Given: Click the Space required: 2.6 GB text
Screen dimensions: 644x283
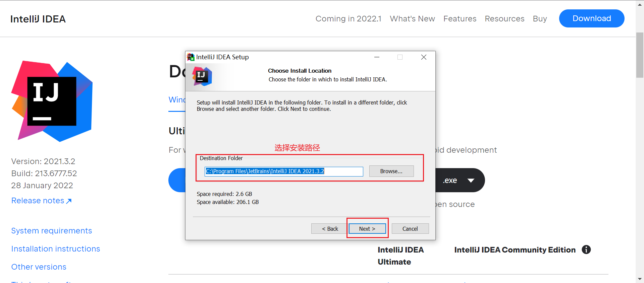Looking at the screenshot, I should (224, 194).
